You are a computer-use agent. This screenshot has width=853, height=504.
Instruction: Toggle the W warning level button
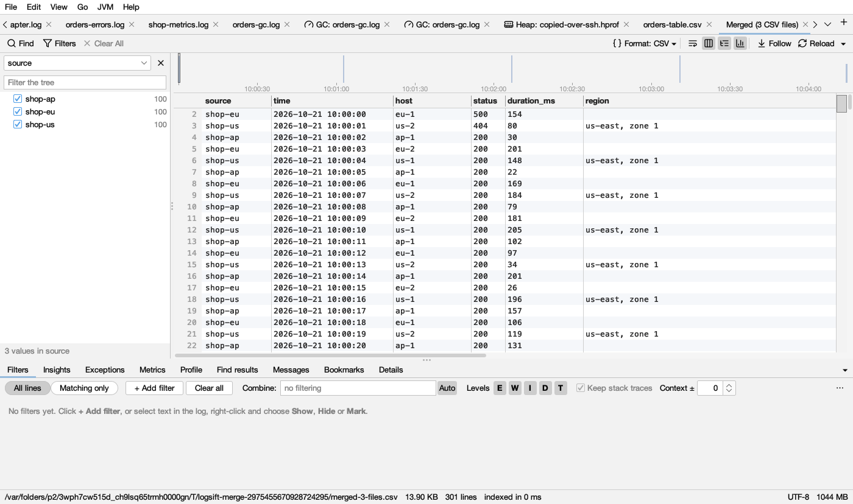point(515,388)
